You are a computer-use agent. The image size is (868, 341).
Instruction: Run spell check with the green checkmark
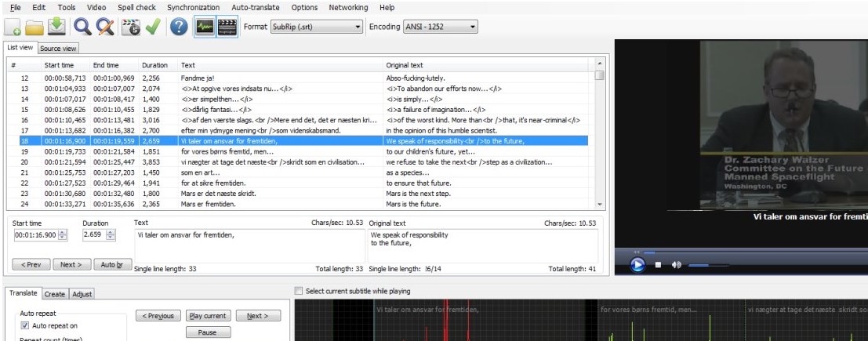coord(152,27)
